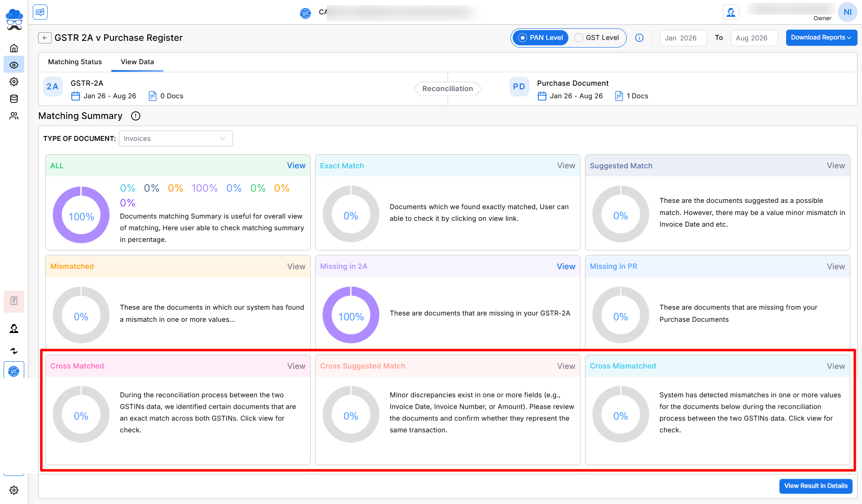Open View link on Cross Mismatched card

(x=836, y=366)
